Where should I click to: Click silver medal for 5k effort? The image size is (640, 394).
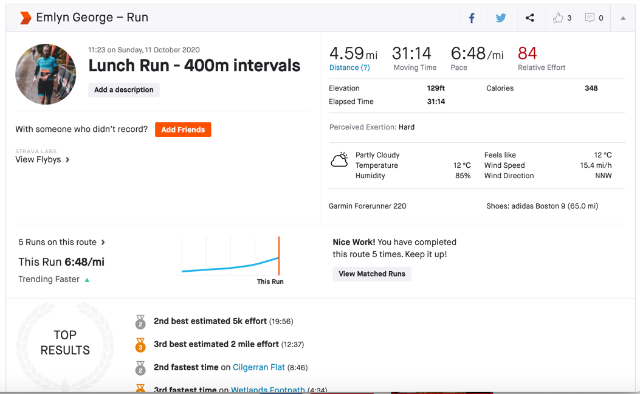click(x=140, y=322)
